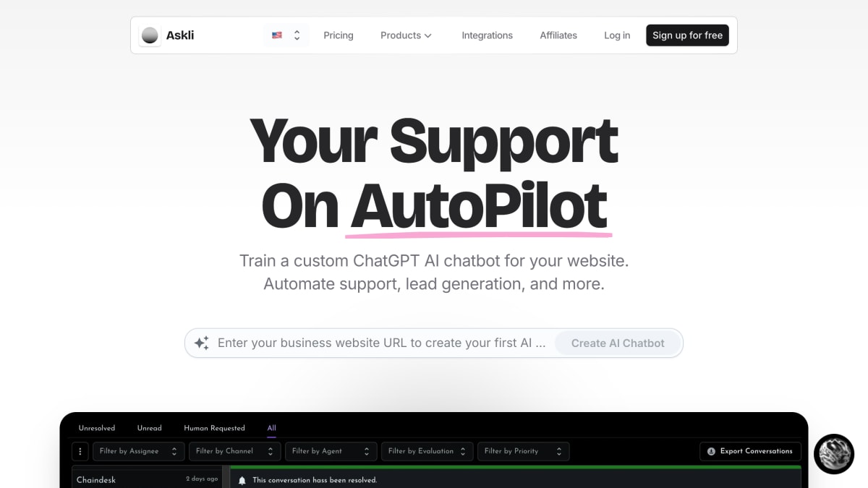The image size is (868, 488).
Task: Click Export Conversations button
Action: point(750,451)
